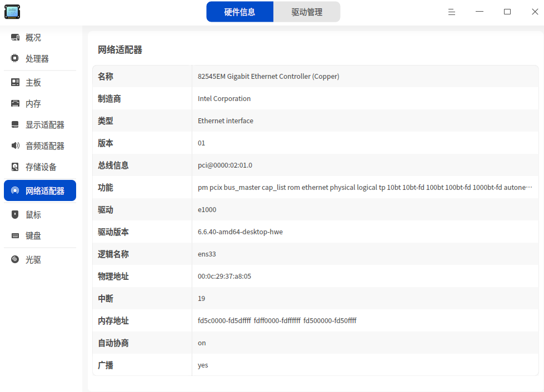Screen dimensions: 544x392
Task: Select the 概况 overview sidebar icon
Action: tap(15, 37)
